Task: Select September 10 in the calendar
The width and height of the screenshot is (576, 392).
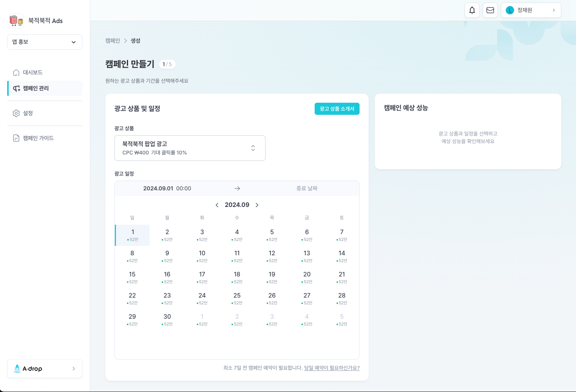Action: (202, 256)
